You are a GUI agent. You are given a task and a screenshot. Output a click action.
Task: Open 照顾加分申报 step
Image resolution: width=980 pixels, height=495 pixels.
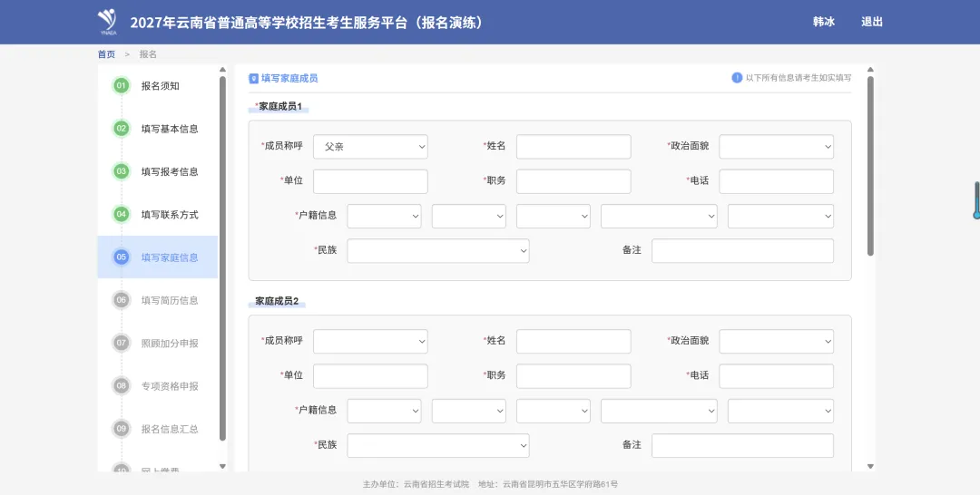[x=170, y=344]
